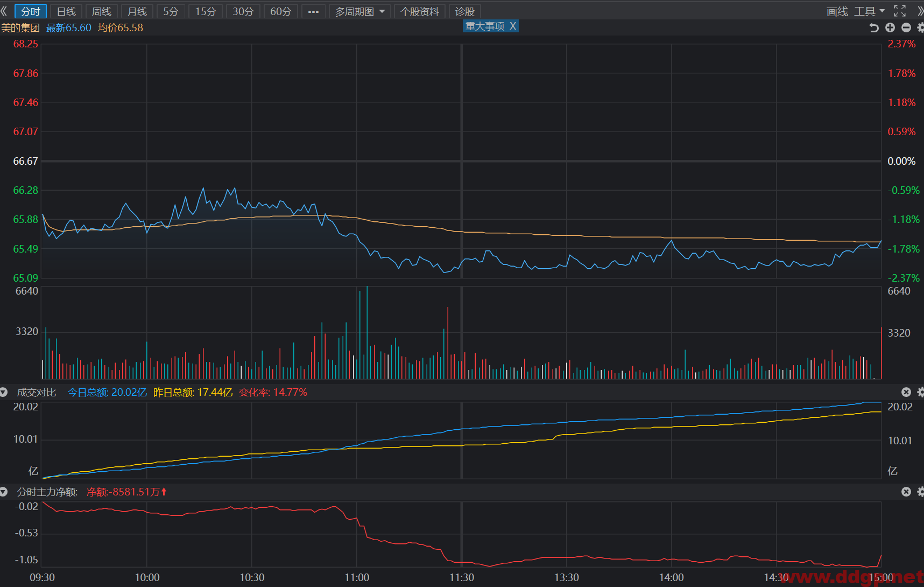Open 个股资料 stock info
The width and height of the screenshot is (924, 587).
tap(420, 11)
